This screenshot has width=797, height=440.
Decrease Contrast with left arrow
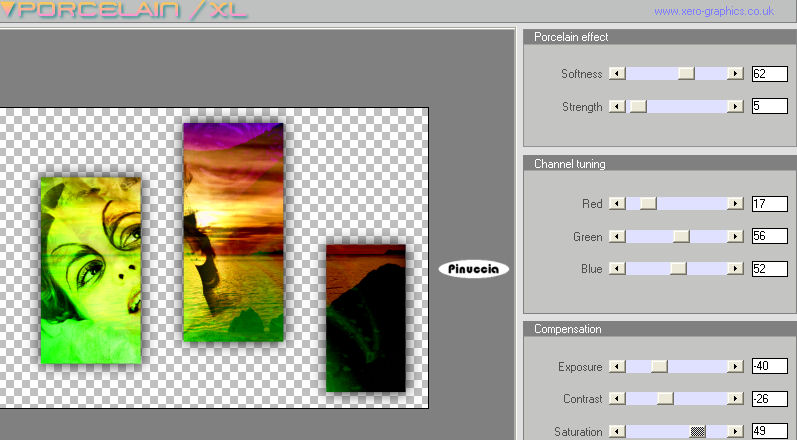(617, 398)
